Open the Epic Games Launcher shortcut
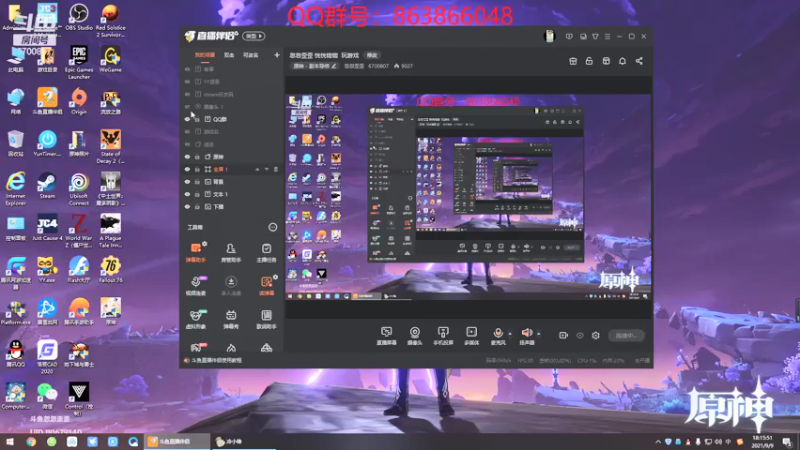This screenshot has height=450, width=800. click(x=79, y=62)
